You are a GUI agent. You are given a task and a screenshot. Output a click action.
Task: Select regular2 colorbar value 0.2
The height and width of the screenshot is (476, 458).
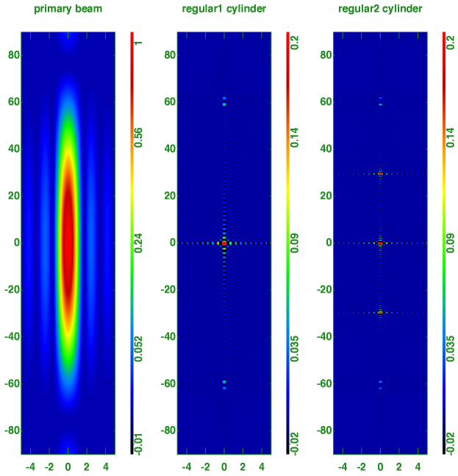(451, 43)
